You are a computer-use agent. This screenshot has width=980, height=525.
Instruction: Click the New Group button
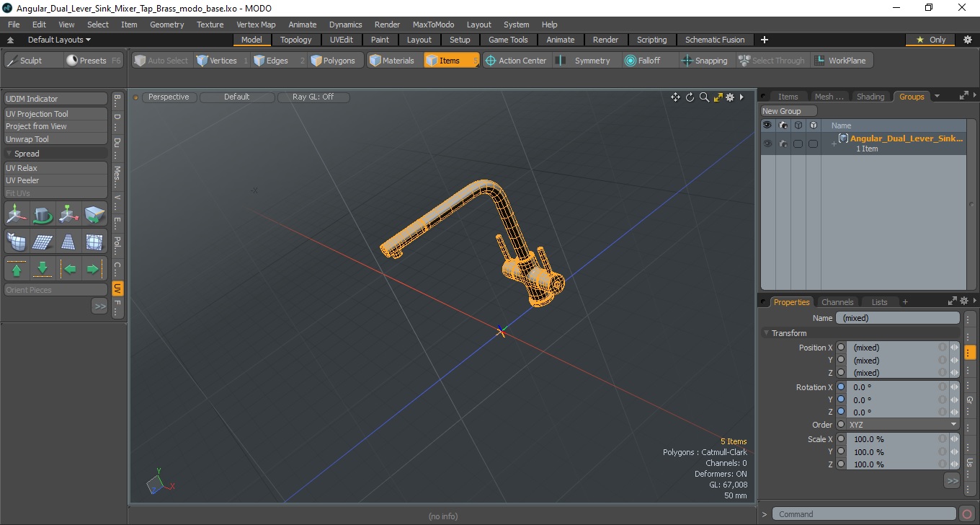789,111
